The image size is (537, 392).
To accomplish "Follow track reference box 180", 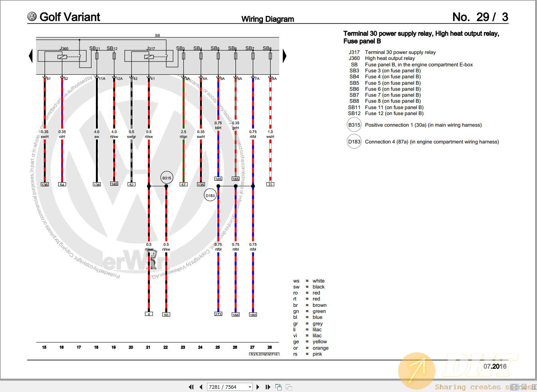I will pos(253,315).
